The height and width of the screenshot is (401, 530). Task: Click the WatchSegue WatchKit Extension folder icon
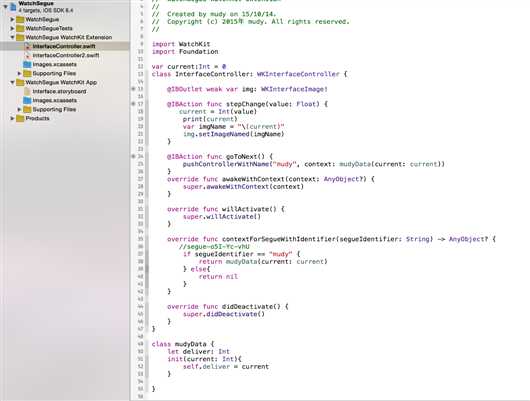[x=20, y=37]
